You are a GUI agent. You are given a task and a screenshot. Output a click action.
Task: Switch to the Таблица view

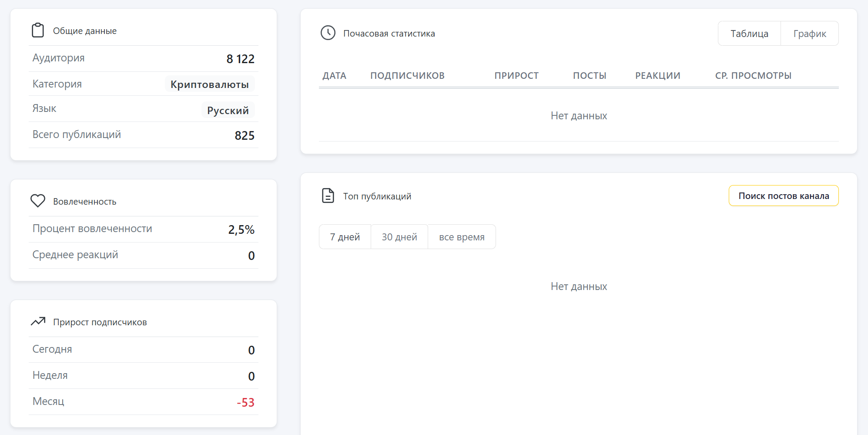click(749, 34)
